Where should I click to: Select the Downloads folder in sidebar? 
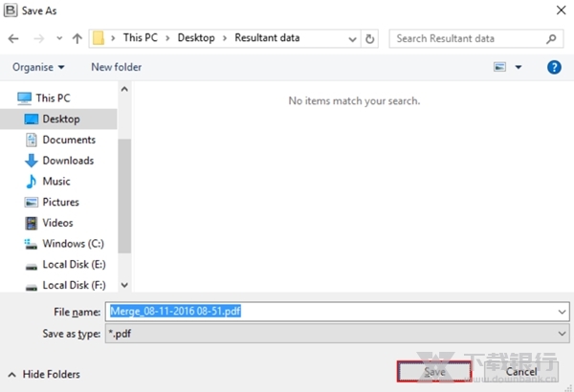coord(67,161)
